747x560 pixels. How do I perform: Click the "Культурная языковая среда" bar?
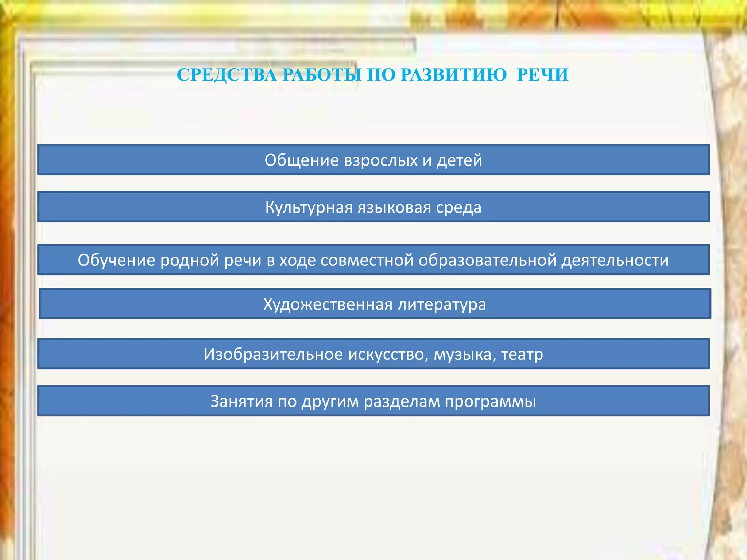click(x=373, y=207)
